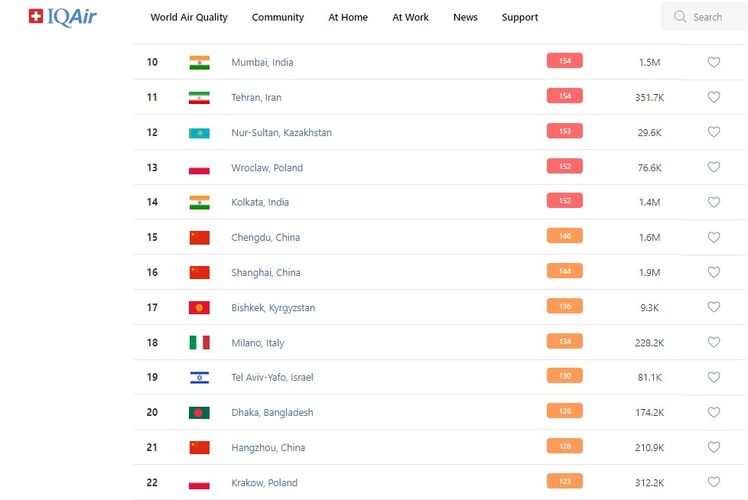The image size is (748, 500).
Task: Click the search magnifier icon
Action: [x=680, y=17]
